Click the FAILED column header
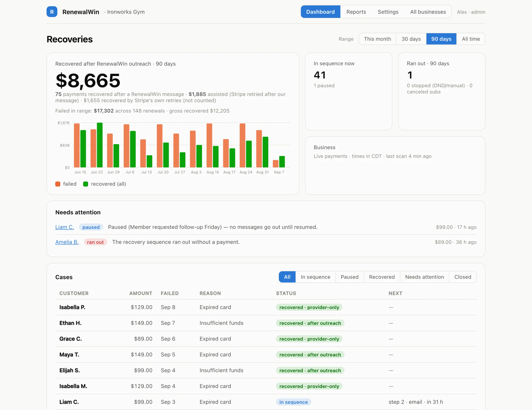The width and height of the screenshot is (532, 410). 169,293
